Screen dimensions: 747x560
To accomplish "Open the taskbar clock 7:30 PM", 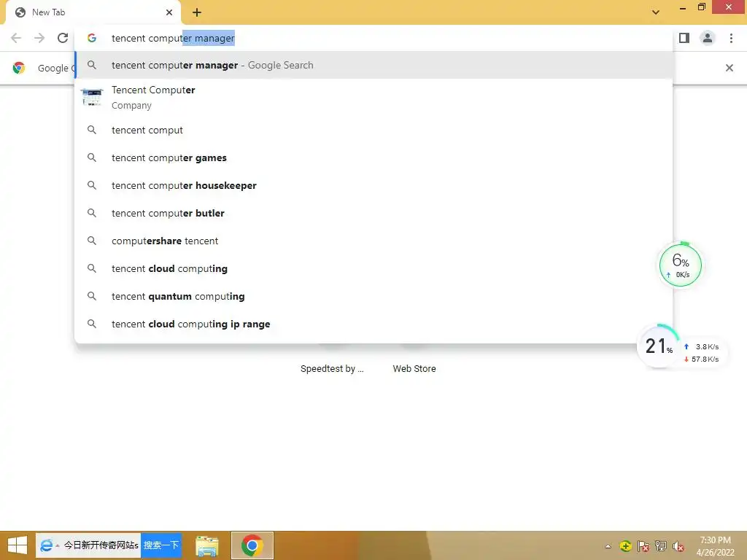I will click(x=715, y=545).
